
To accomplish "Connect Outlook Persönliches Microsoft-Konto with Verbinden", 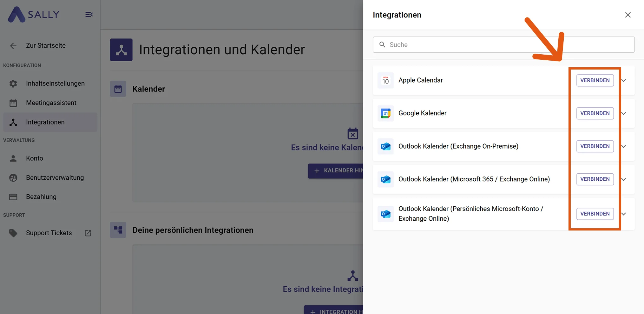I will point(595,214).
